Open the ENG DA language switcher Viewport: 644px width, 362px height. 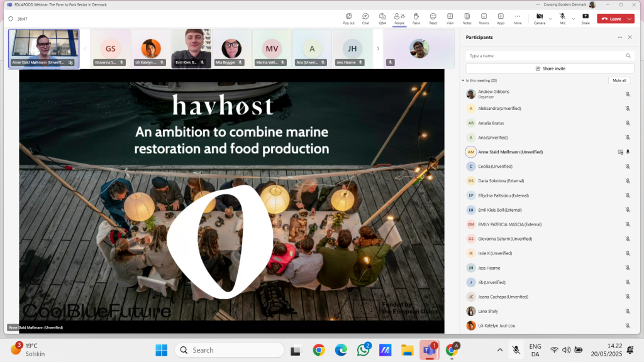coord(535,350)
